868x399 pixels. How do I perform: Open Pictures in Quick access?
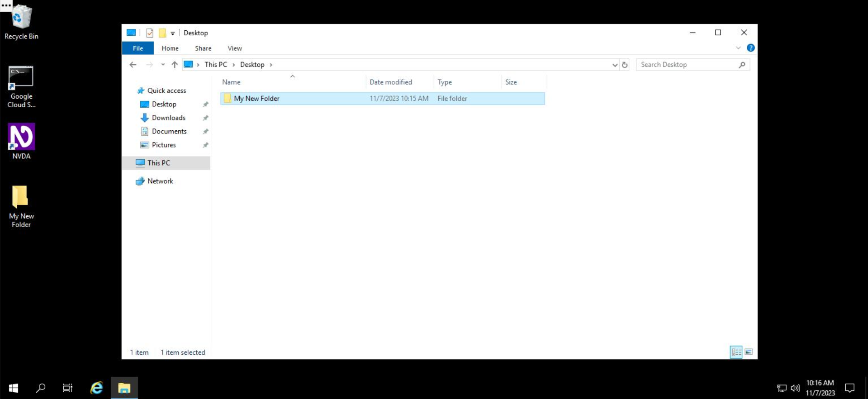[164, 145]
